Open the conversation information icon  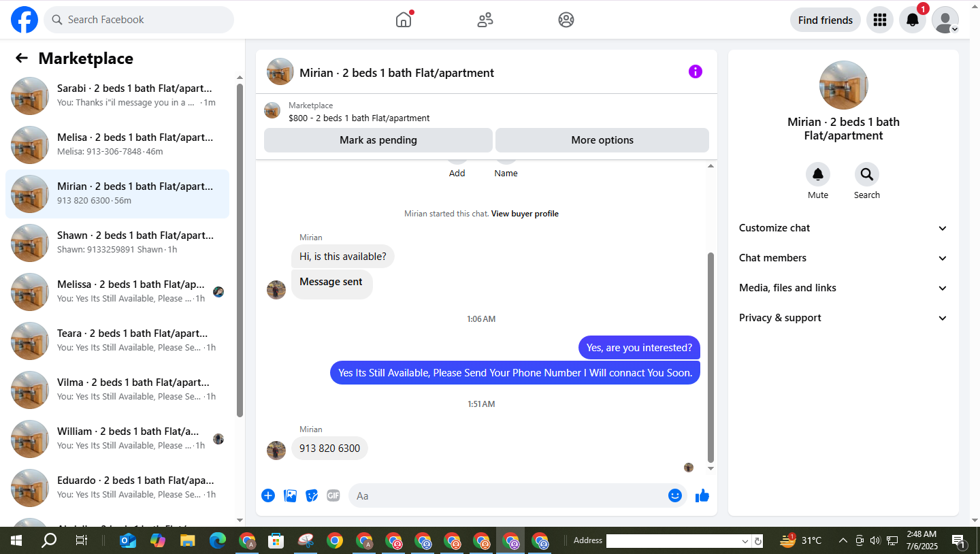(x=696, y=71)
